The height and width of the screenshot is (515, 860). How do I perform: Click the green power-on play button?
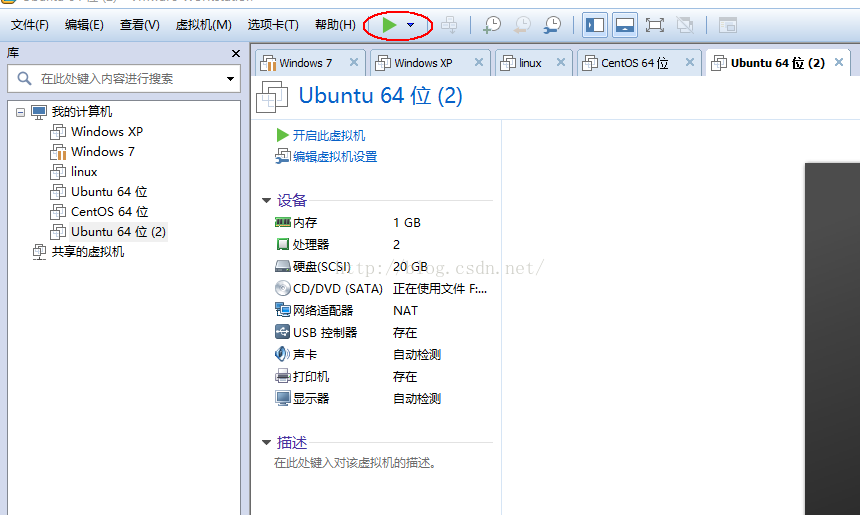coord(389,25)
